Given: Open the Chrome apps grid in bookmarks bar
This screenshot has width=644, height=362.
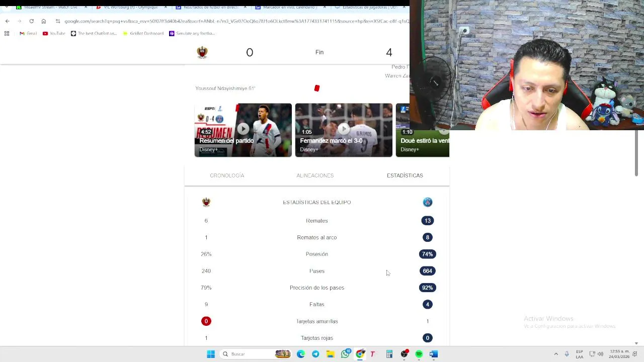Looking at the screenshot, I should pos(7,33).
